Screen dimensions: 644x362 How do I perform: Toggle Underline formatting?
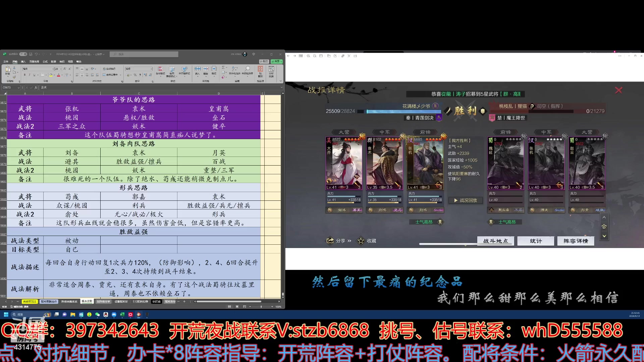click(x=34, y=75)
